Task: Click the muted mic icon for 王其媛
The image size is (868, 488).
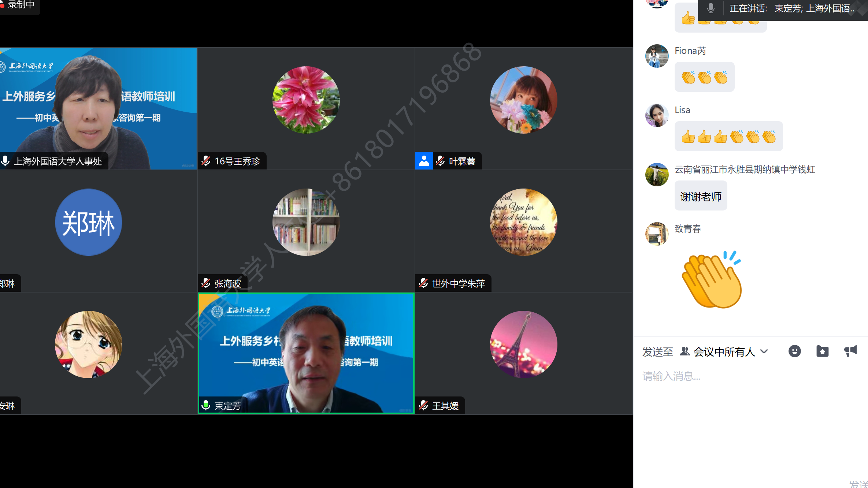Action: click(424, 406)
